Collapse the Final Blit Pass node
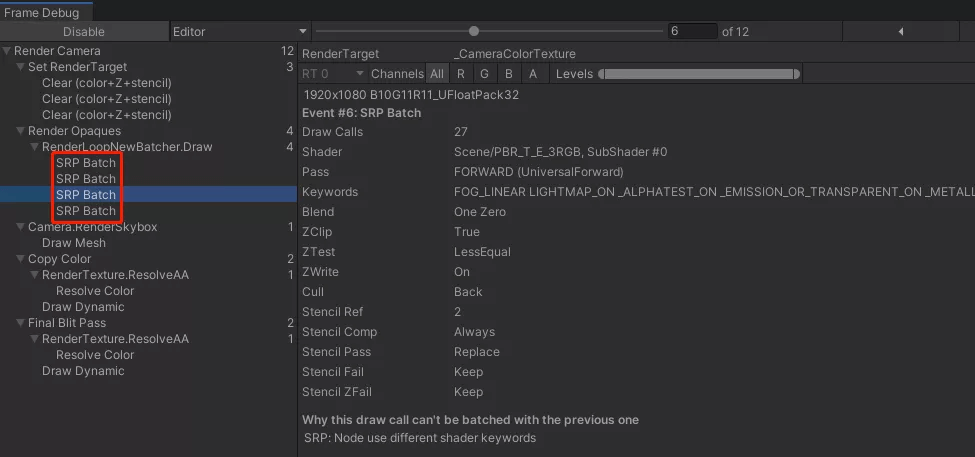The width and height of the screenshot is (975, 457). 20,323
